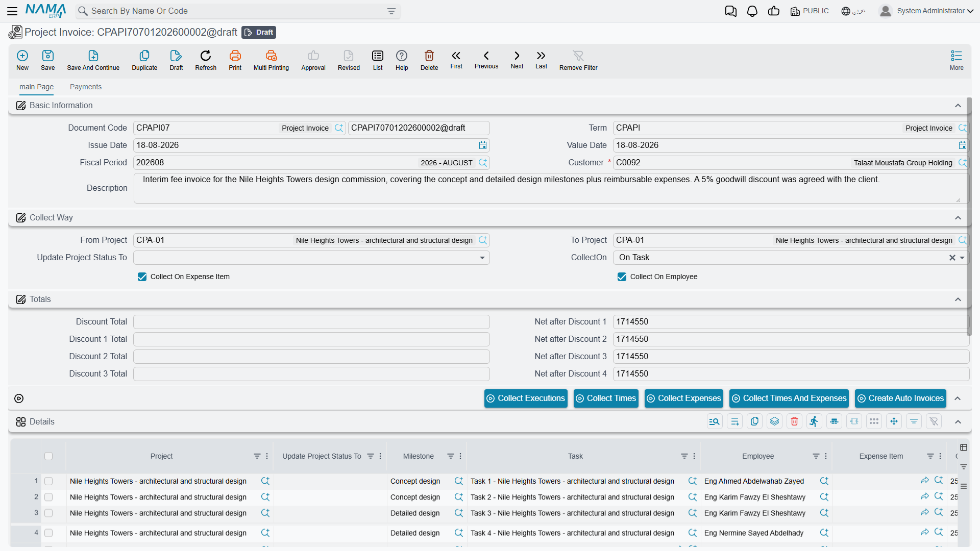Print the invoice

[235, 60]
